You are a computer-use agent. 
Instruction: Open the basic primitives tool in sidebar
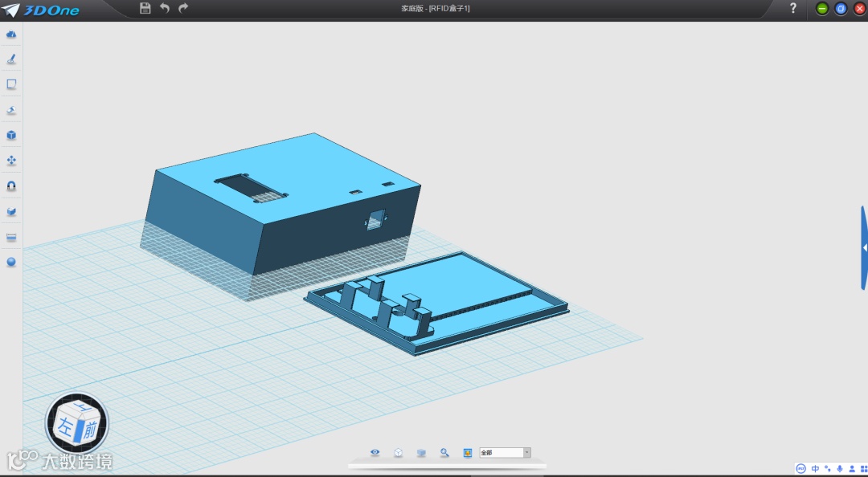(11, 34)
